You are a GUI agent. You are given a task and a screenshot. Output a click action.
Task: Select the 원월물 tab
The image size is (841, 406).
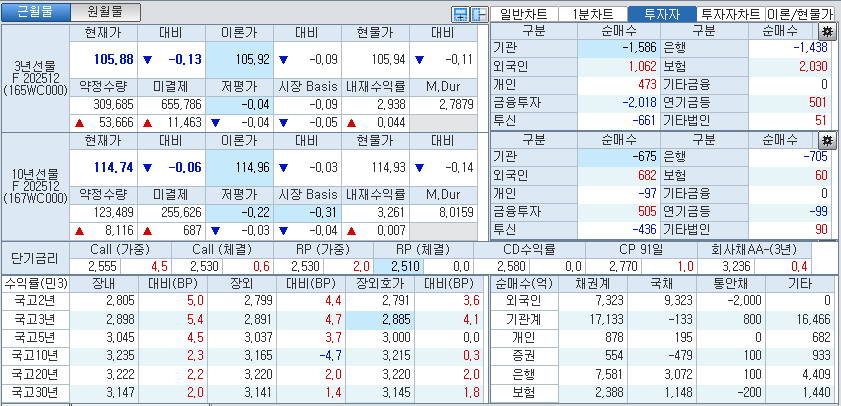pos(106,12)
